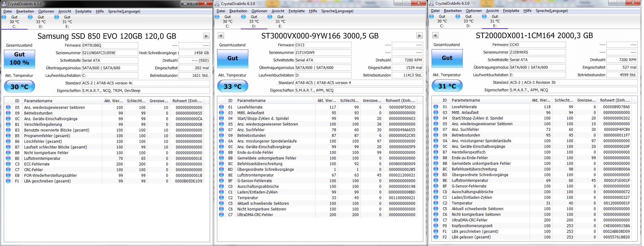This screenshot has width=644, height=246.
Task: Open Hilfe menu in right window
Action: coord(527,11)
